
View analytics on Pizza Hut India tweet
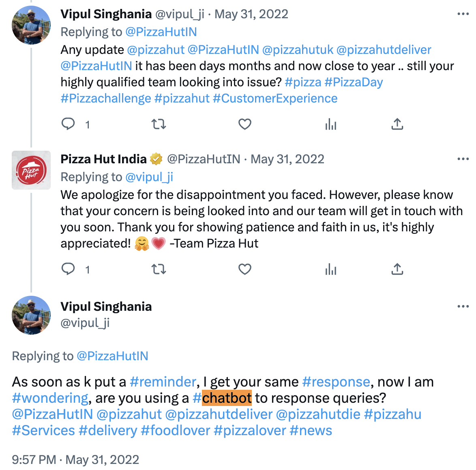(x=331, y=269)
